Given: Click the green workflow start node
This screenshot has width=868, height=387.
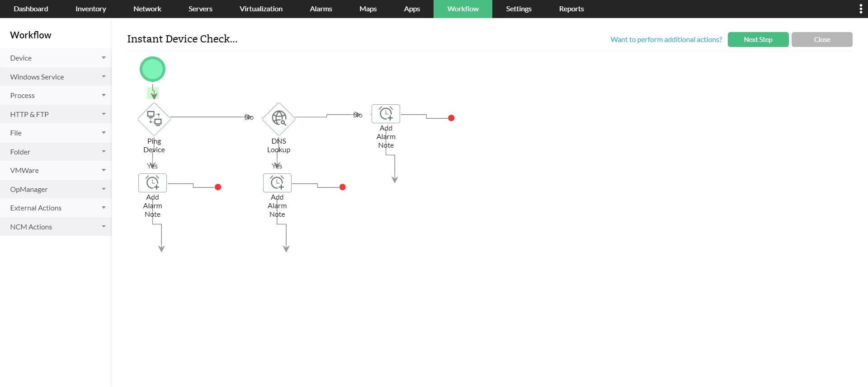Looking at the screenshot, I should pyautogui.click(x=152, y=69).
